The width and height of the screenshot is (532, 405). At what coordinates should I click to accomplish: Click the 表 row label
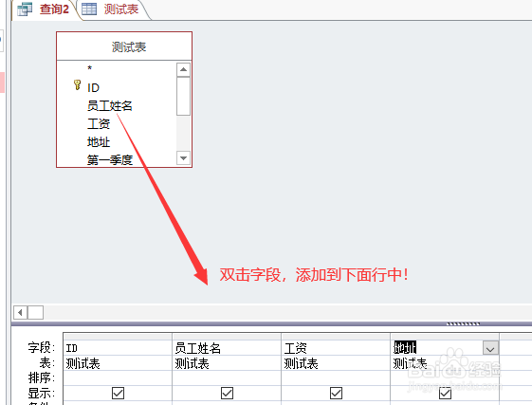pyautogui.click(x=46, y=363)
